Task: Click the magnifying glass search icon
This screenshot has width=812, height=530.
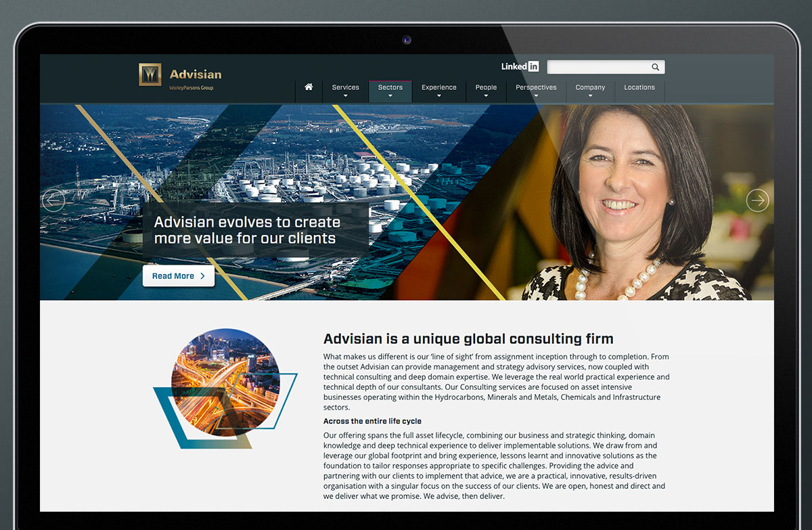Action: click(655, 67)
